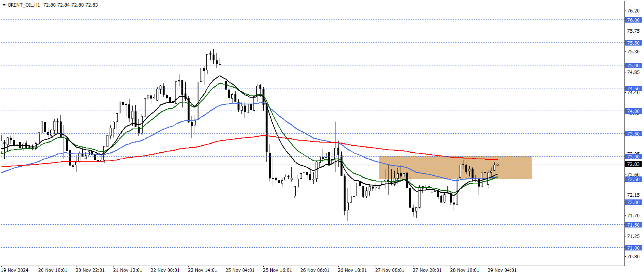Click the 28 Nov 10:01 time label

coord(465,270)
